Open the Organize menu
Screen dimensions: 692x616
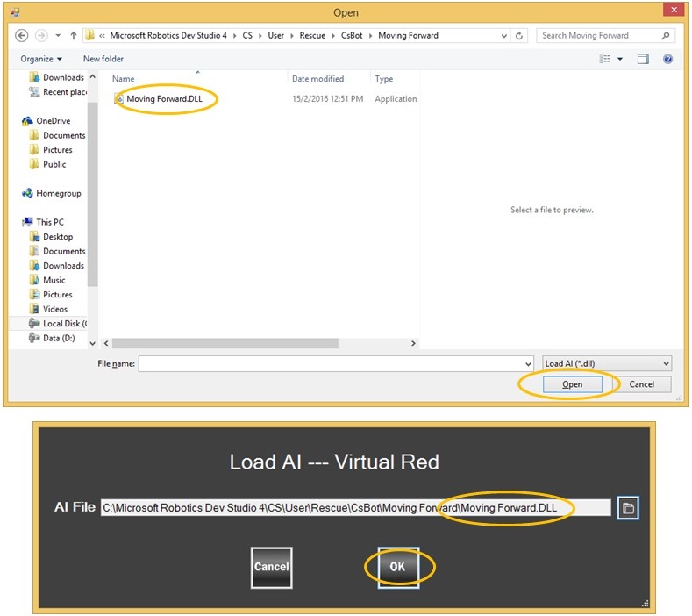pyautogui.click(x=41, y=59)
